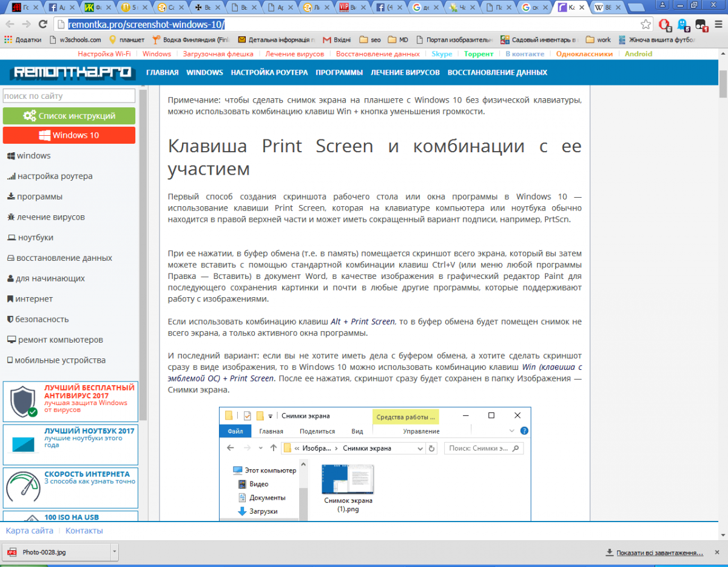Close the downloads bar with the X

[718, 552]
